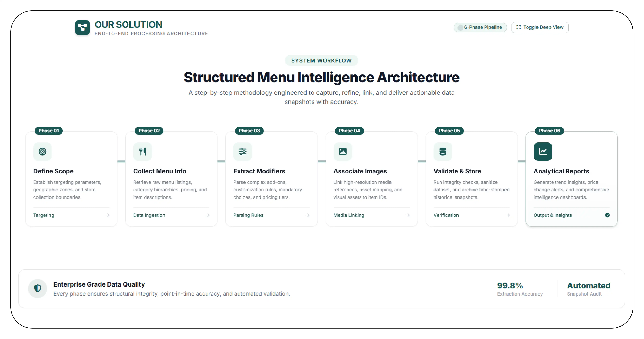Click the Define Scope target icon
The height and width of the screenshot is (339, 644).
coord(42,151)
